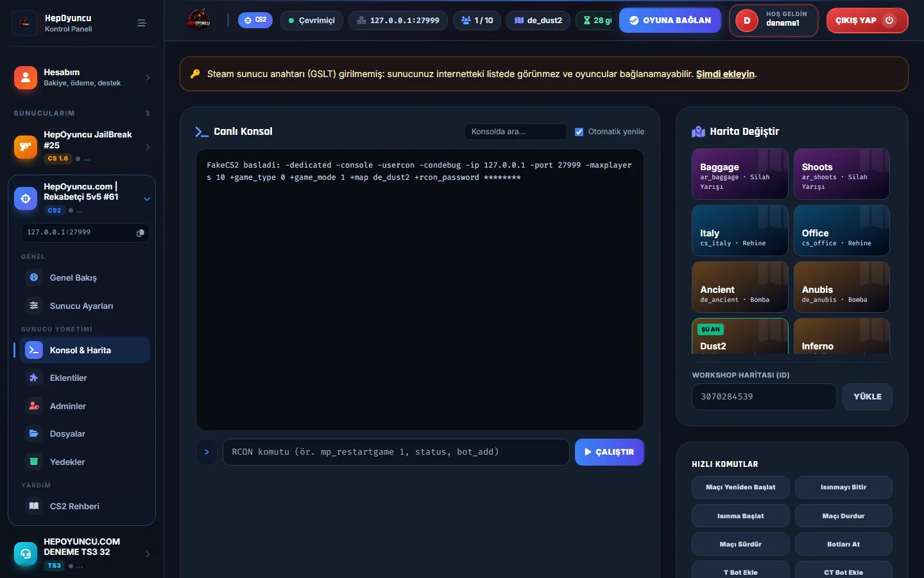Click the Dosyalar folder icon

coord(34,433)
